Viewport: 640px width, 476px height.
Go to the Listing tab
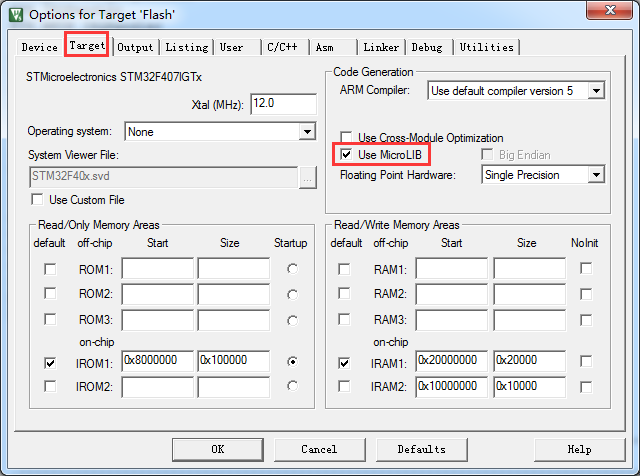tap(187, 47)
